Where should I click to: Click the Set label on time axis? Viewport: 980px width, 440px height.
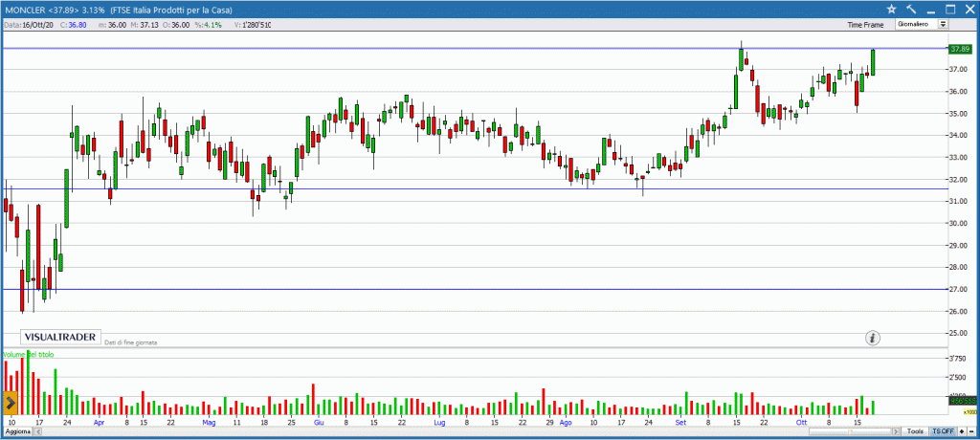click(x=680, y=423)
